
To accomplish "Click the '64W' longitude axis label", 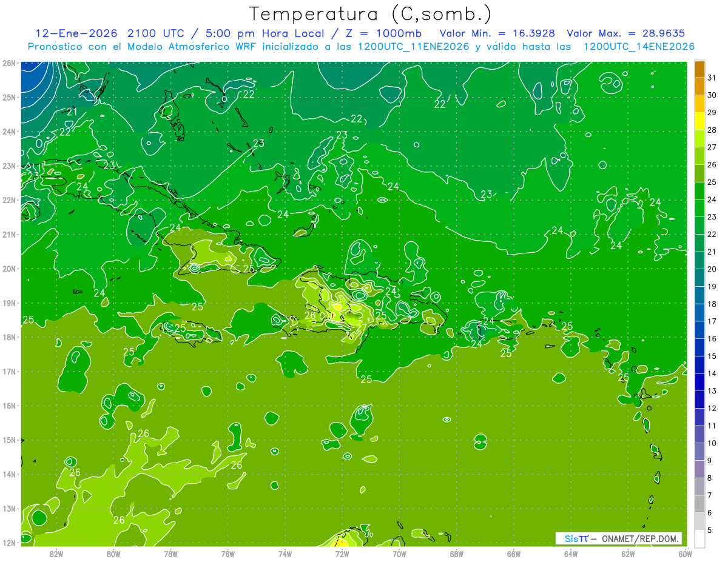I will coord(571,554).
